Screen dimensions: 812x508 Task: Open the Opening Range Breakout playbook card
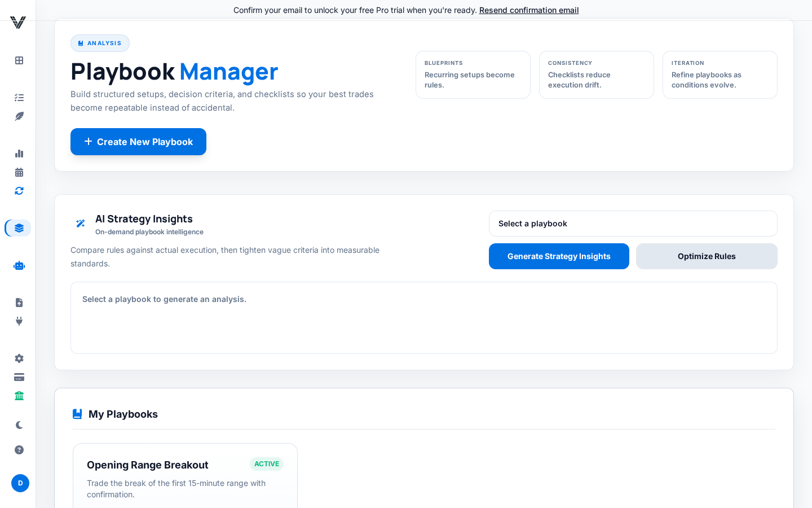point(185,476)
